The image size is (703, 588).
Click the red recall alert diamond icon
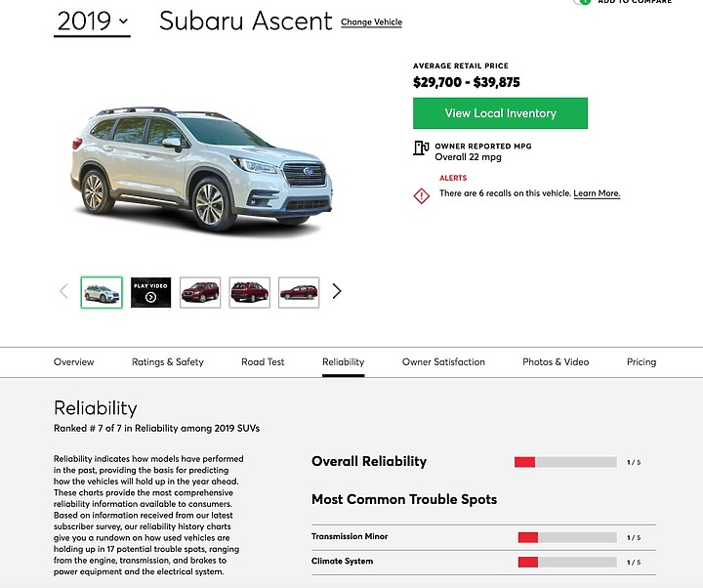pos(421,195)
